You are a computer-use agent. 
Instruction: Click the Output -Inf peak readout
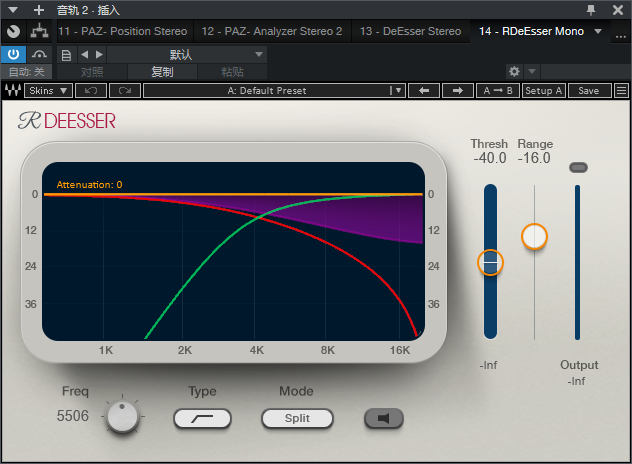pyautogui.click(x=576, y=381)
